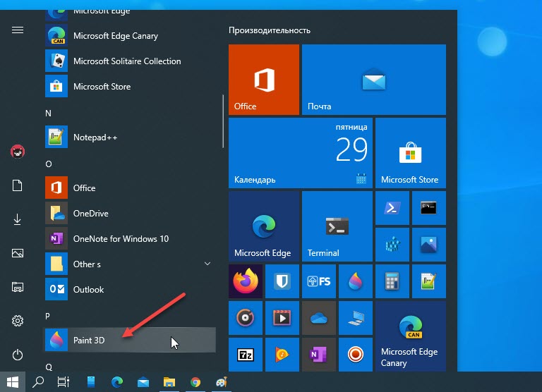This screenshot has width=542, height=392.
Task: Expand the Other s folder chevron
Action: pyautogui.click(x=207, y=264)
